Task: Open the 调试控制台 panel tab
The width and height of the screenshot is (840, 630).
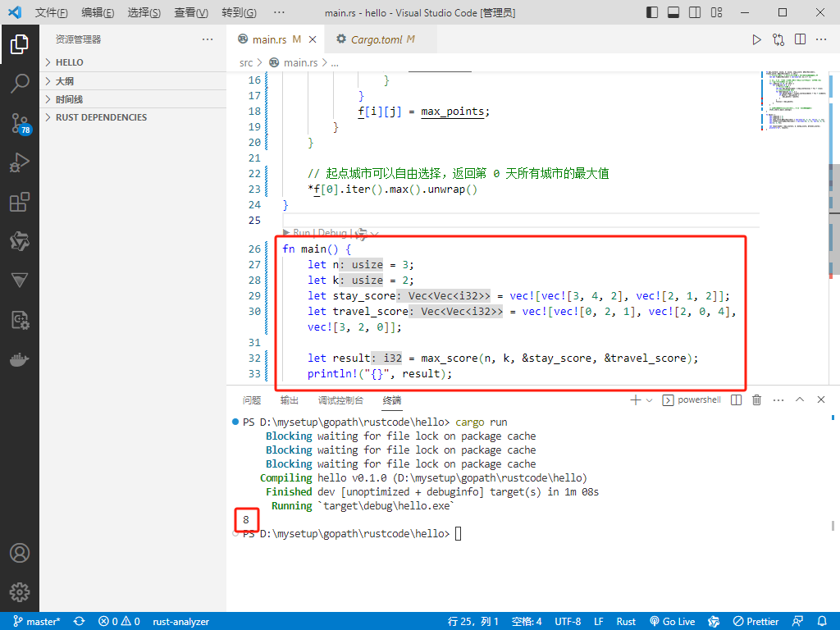Action: pyautogui.click(x=340, y=400)
